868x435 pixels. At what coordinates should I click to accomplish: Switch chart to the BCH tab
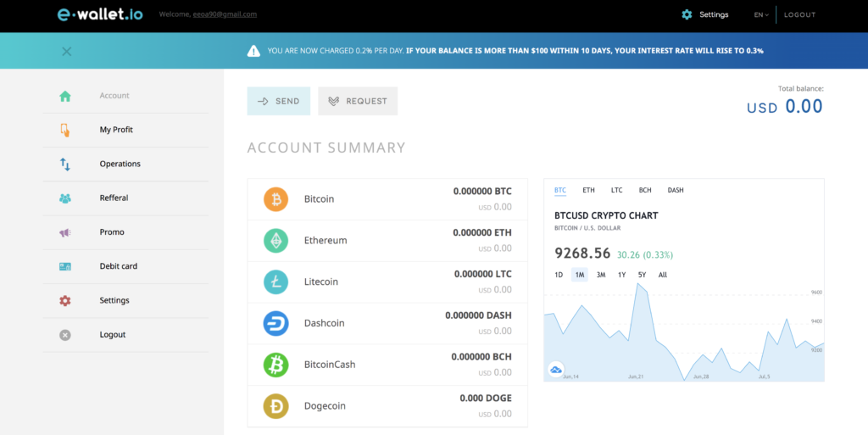[x=645, y=191]
